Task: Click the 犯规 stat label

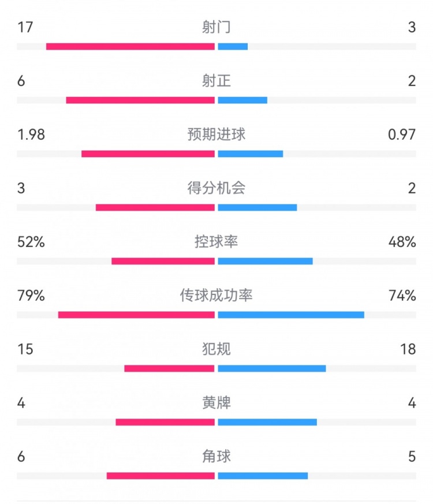Action: [x=216, y=349]
